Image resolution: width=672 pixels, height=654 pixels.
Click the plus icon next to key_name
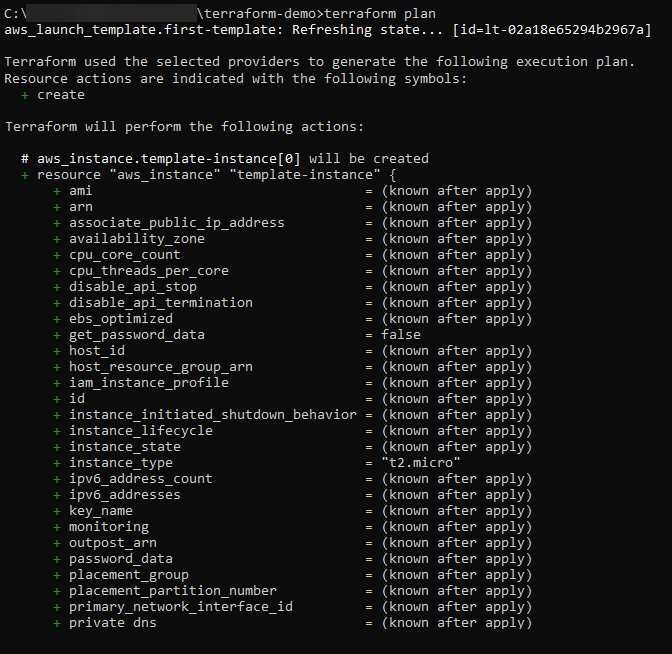coord(57,511)
